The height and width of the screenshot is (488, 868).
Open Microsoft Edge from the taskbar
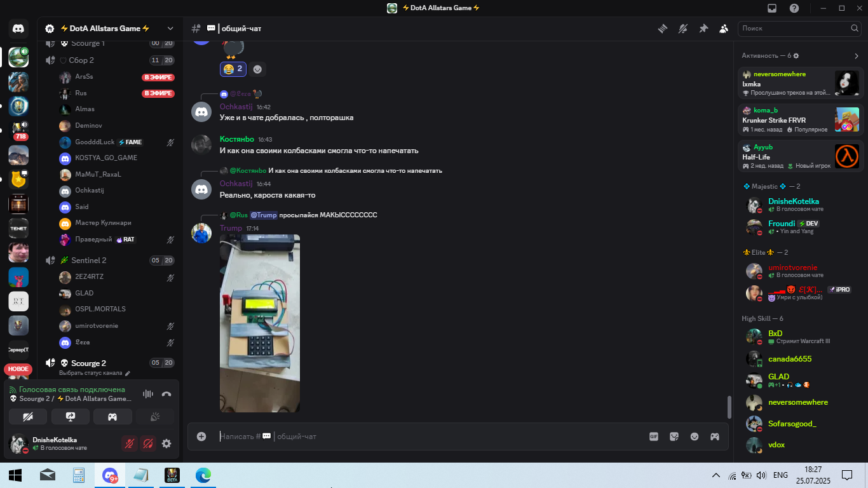tap(203, 475)
